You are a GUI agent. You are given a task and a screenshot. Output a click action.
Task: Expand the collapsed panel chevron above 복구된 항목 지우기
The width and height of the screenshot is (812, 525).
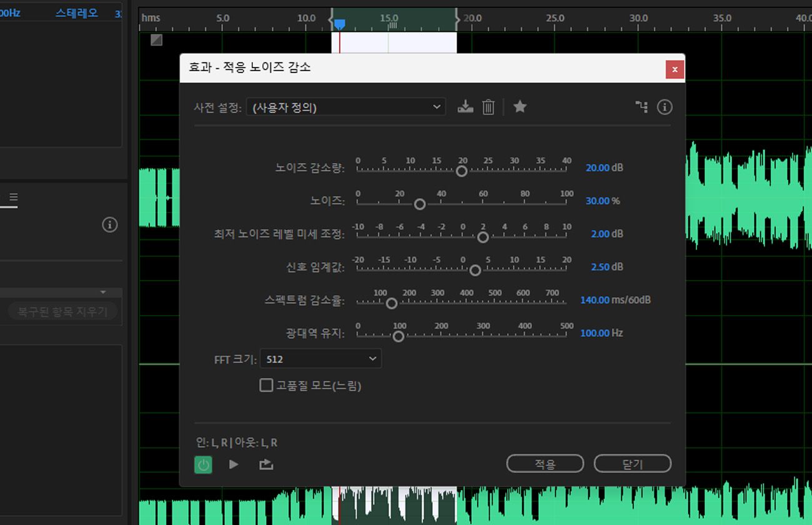tap(102, 292)
